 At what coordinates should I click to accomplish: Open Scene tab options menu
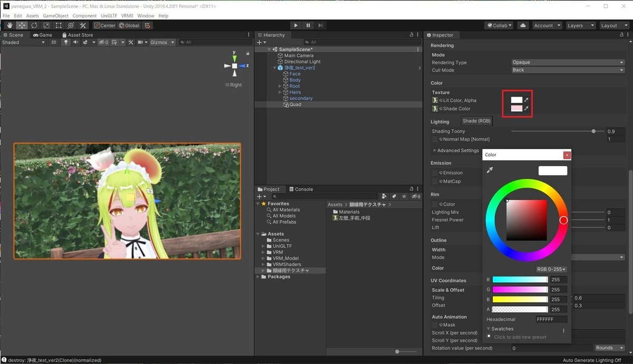tap(249, 35)
